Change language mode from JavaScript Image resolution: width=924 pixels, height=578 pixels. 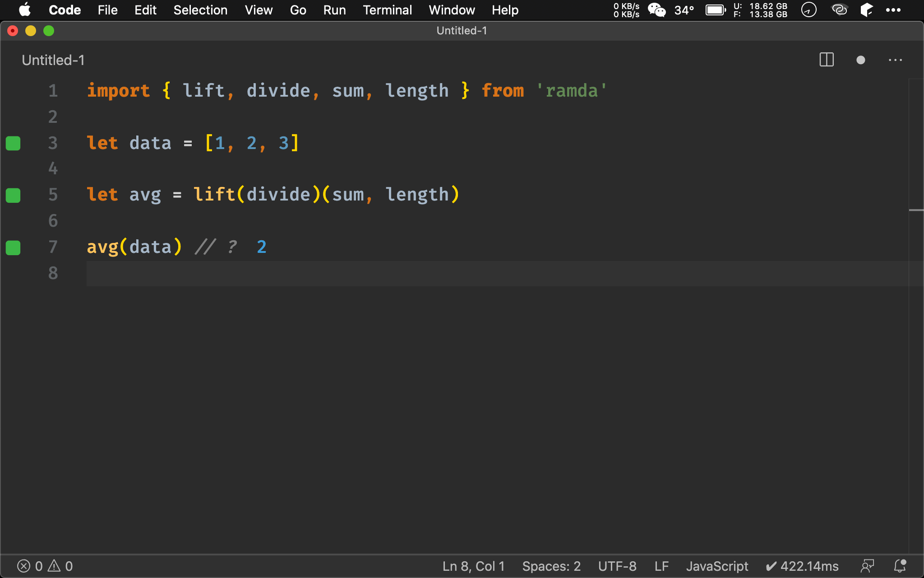[717, 566]
